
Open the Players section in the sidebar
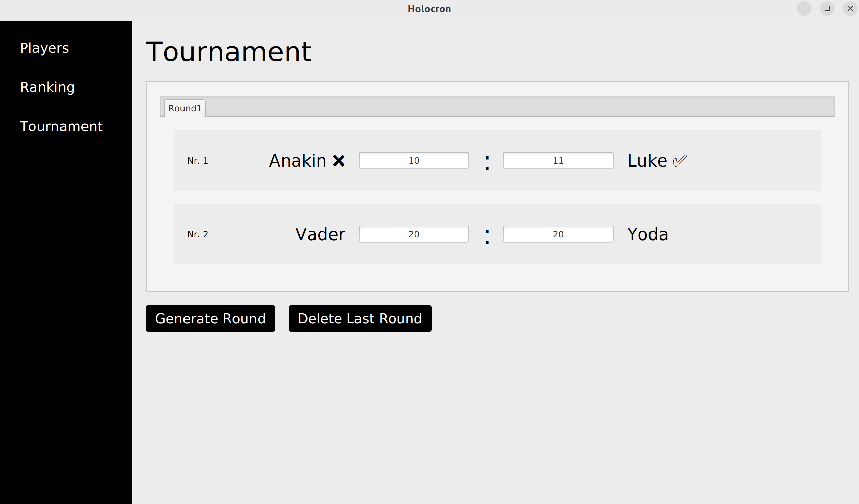click(x=44, y=48)
